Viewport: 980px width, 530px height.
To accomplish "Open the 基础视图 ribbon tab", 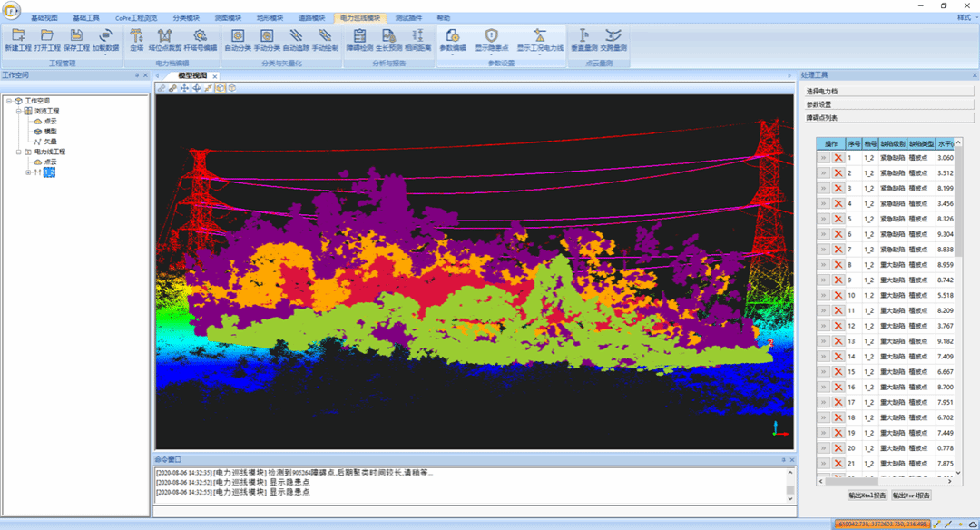I will tap(44, 18).
